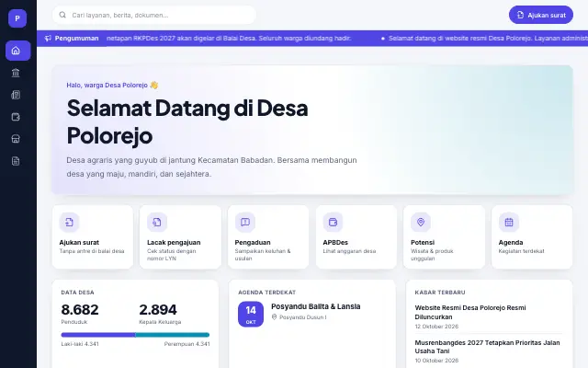
Task: Click the 12 Oktober 2026 date
Action: pos(436,327)
